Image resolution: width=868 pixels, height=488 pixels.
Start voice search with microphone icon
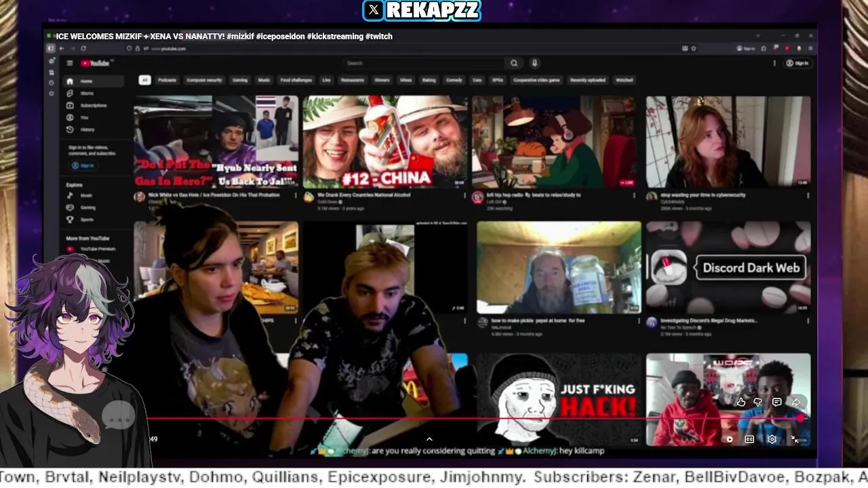click(534, 63)
